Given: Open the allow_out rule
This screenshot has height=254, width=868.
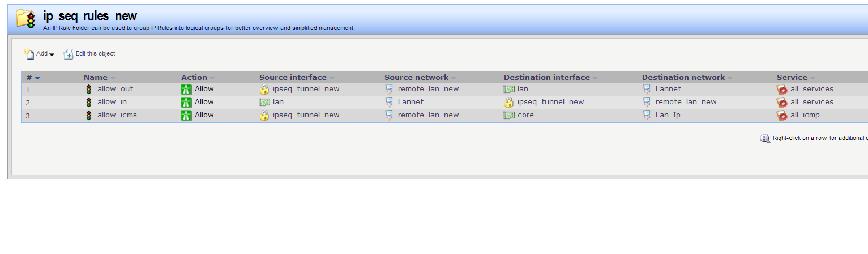Looking at the screenshot, I should [115, 89].
